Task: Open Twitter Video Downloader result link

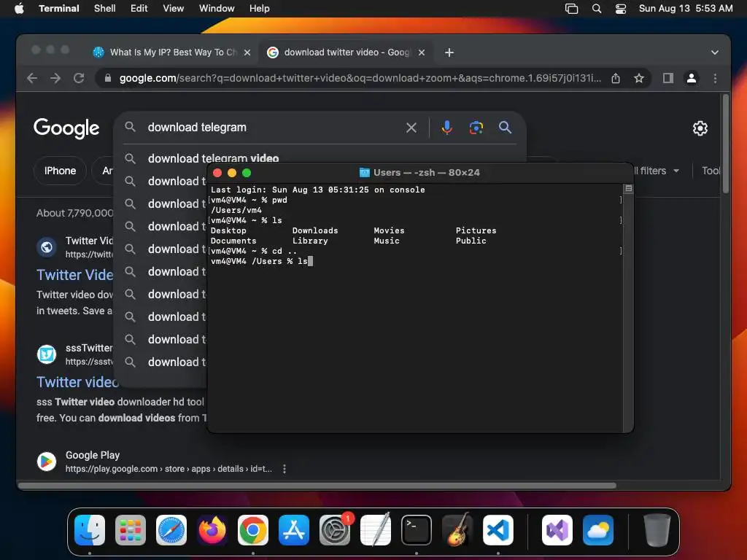Action: pyautogui.click(x=75, y=275)
